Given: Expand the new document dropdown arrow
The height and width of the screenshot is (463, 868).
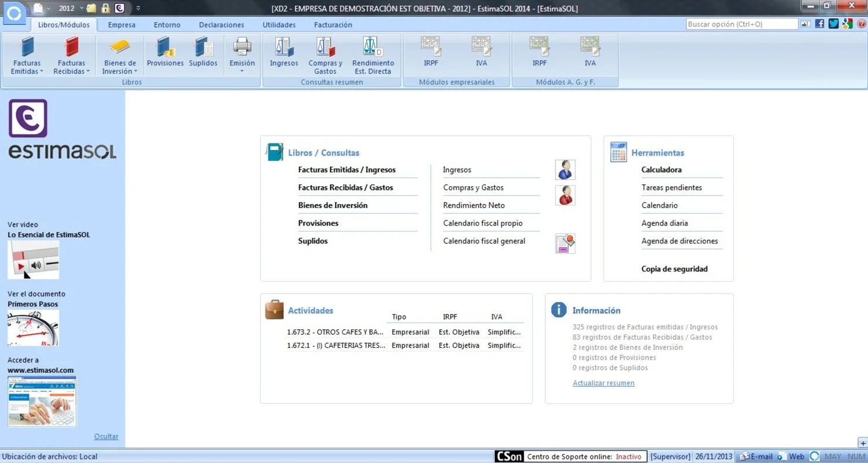Looking at the screenshot, I should point(48,9).
